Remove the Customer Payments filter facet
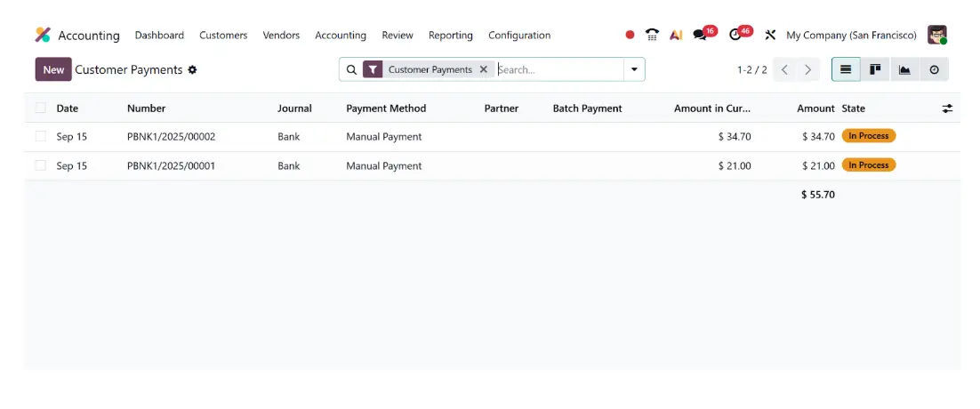 pyautogui.click(x=483, y=69)
